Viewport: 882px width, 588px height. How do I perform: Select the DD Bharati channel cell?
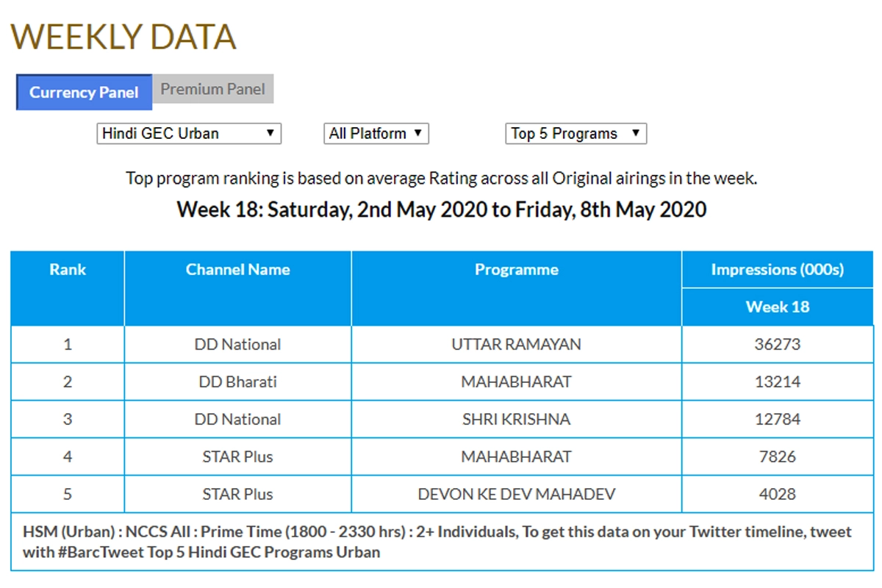click(x=237, y=382)
